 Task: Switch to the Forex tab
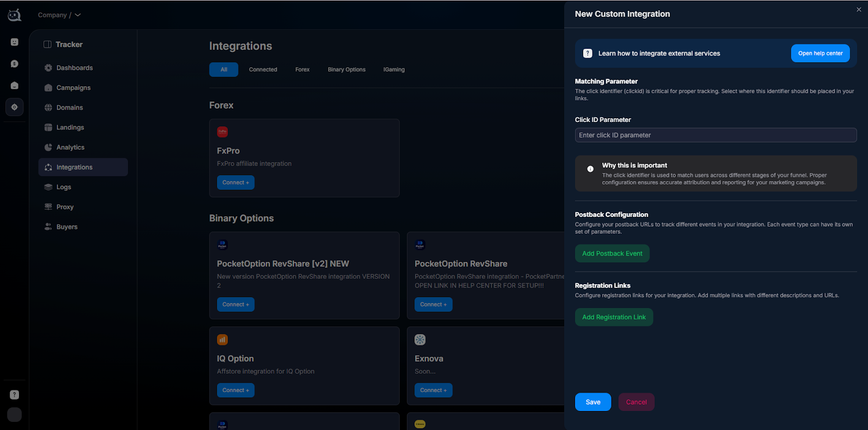[303, 69]
